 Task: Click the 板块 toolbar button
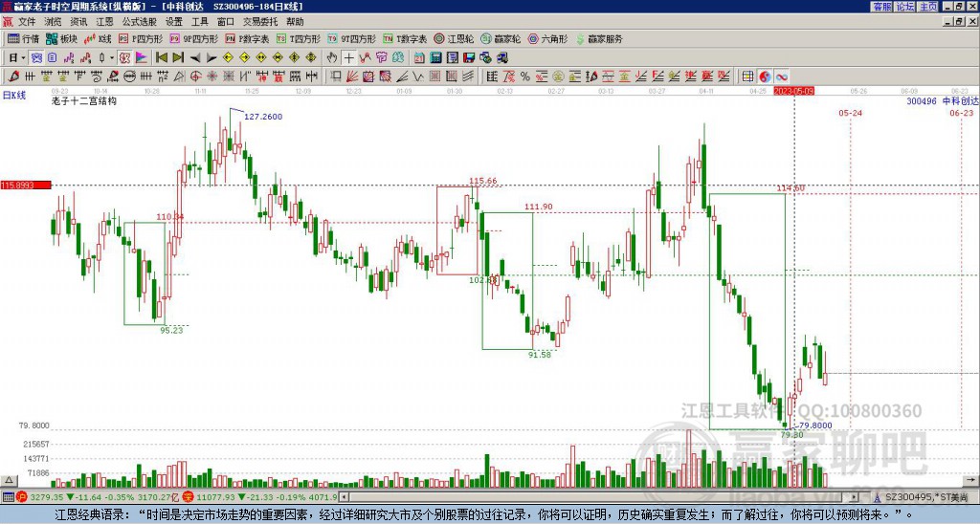[x=62, y=38]
